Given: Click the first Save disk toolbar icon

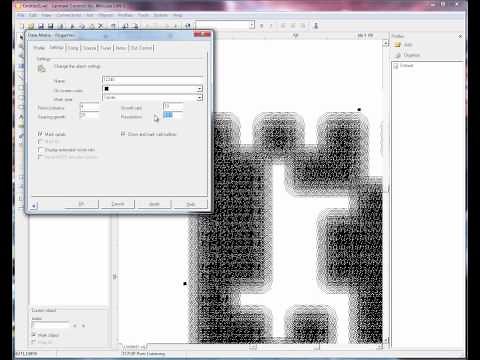Looking at the screenshot, I should tap(41, 26).
